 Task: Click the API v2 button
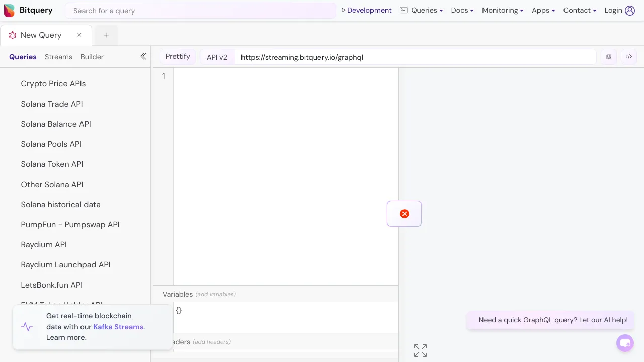(x=217, y=57)
